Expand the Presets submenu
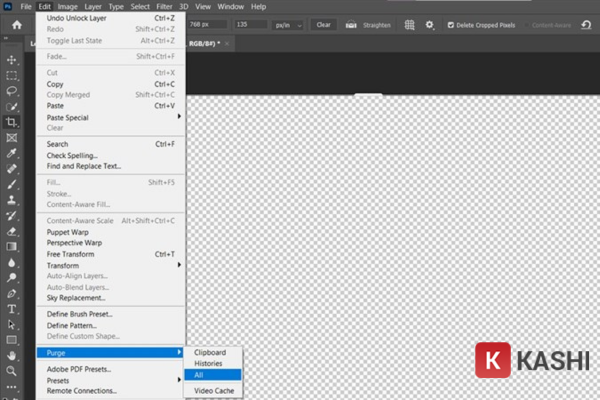Viewport: 600px width, 400px height. 111,380
